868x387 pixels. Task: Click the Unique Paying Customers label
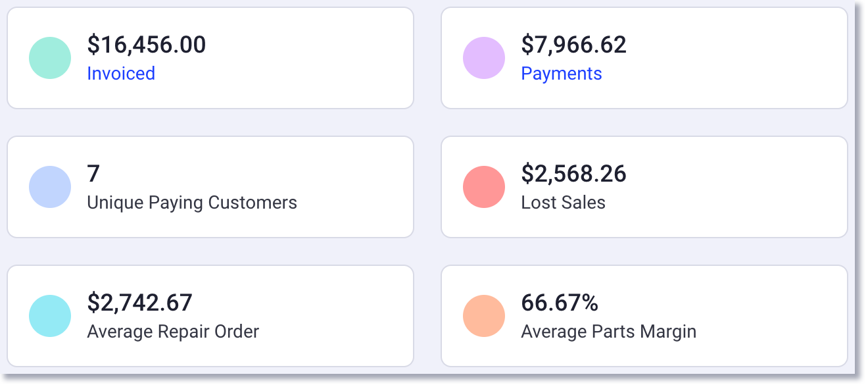[192, 203]
